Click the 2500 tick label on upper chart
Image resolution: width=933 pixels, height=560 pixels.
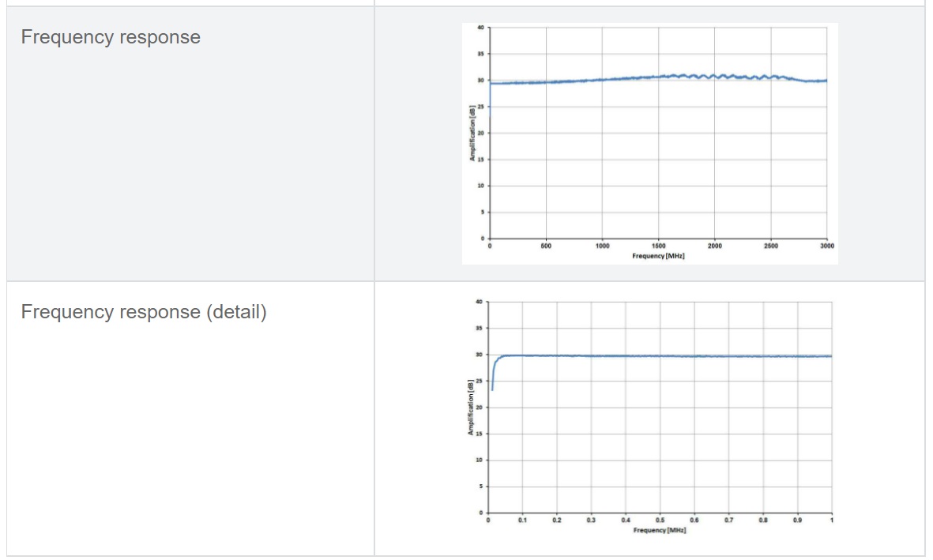point(770,246)
